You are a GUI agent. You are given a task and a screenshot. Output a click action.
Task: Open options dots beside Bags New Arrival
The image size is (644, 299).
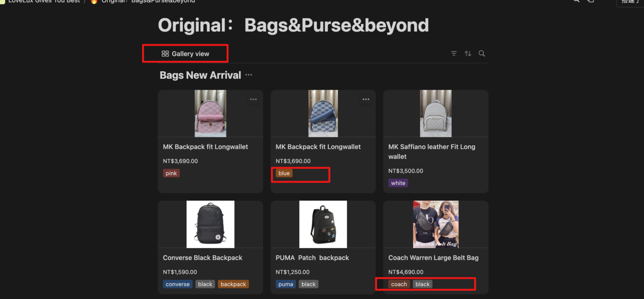(249, 75)
